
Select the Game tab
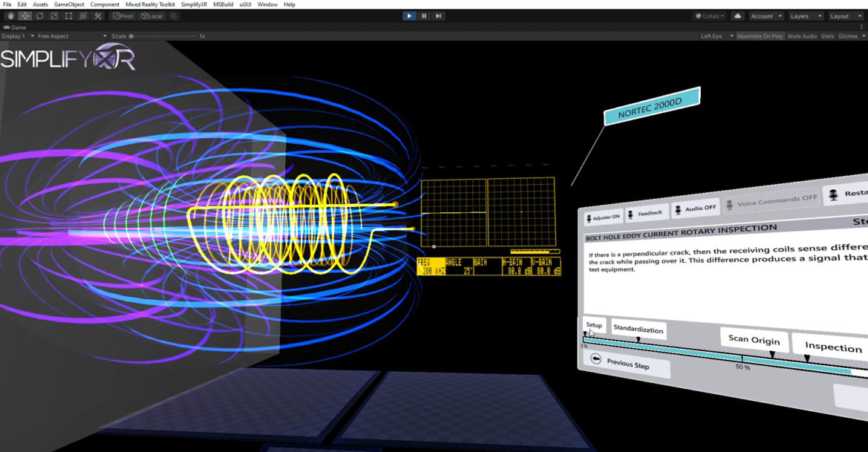click(x=14, y=27)
